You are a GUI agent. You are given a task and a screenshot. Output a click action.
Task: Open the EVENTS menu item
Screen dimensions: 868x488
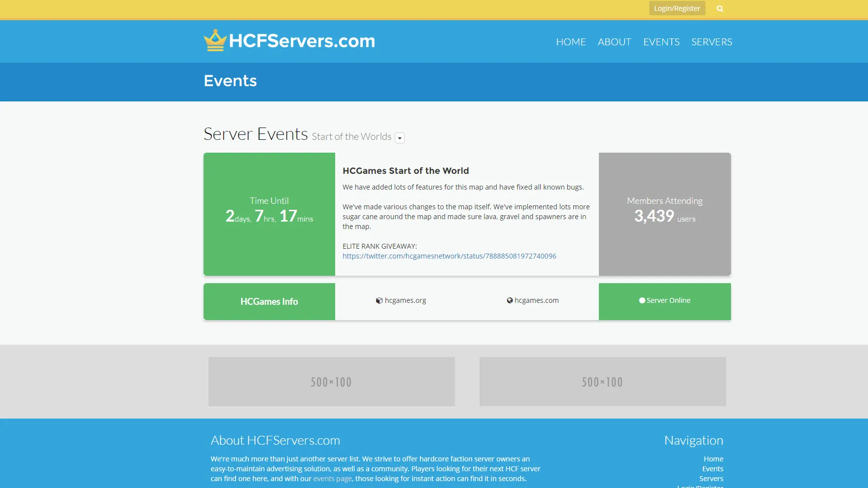(661, 42)
